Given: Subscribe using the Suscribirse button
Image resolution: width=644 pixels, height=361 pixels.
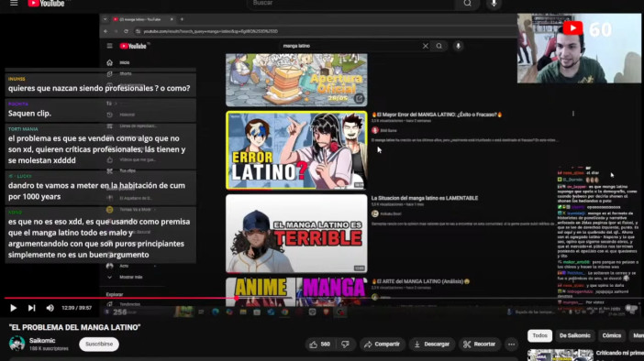Looking at the screenshot, I should tap(99, 344).
